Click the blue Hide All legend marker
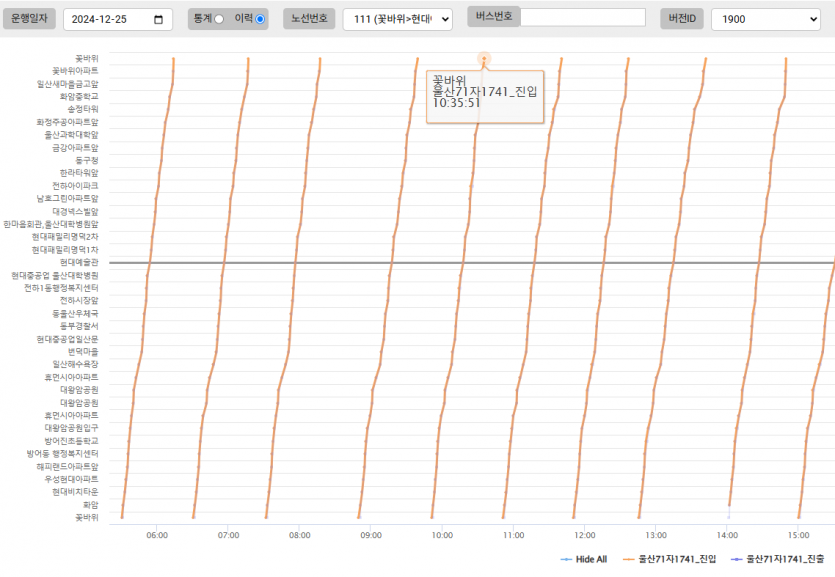The width and height of the screenshot is (835, 577). [x=567, y=559]
